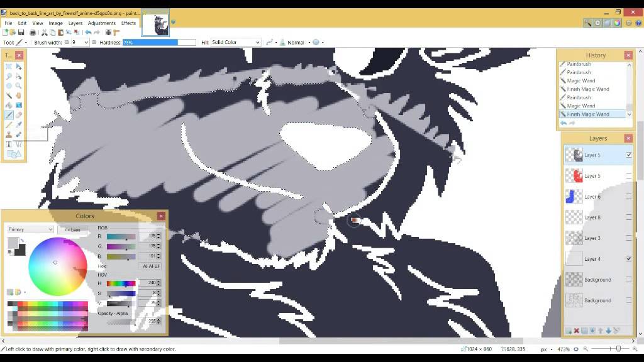Click the highlighted Finish Magic Wand history entry

[595, 114]
